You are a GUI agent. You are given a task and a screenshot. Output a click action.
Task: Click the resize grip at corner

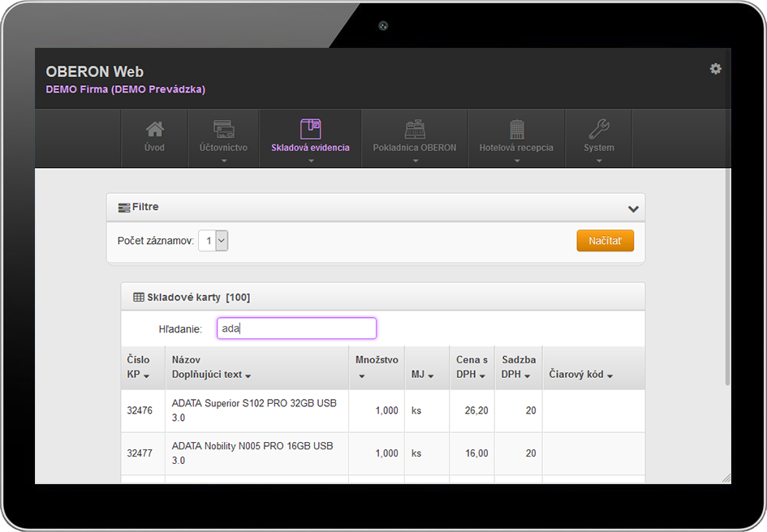tap(726, 478)
